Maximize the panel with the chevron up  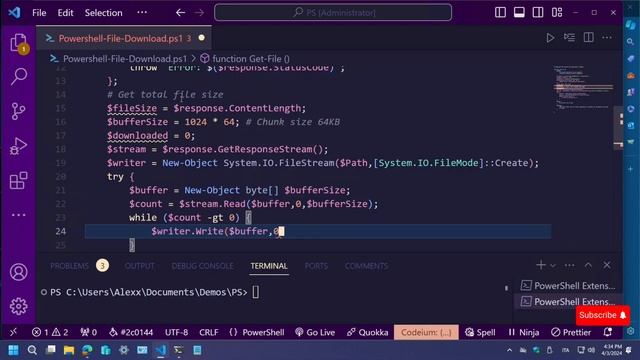[x=588, y=265]
